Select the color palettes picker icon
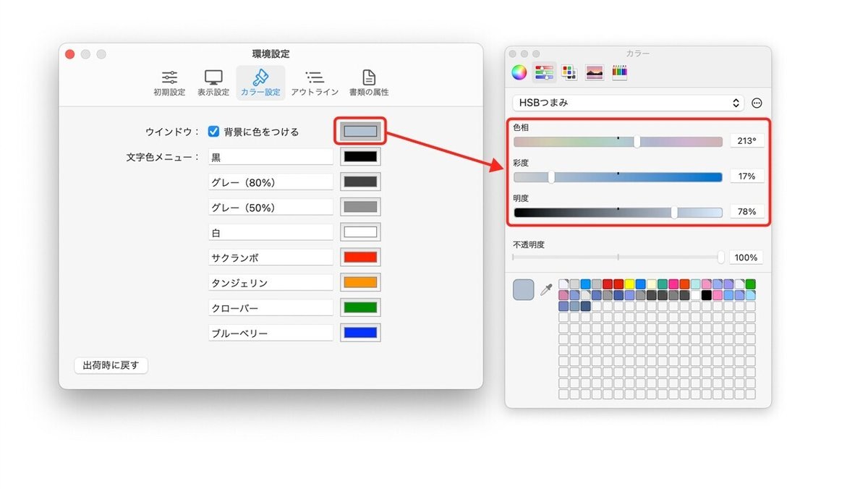The height and width of the screenshot is (489, 868). (569, 72)
